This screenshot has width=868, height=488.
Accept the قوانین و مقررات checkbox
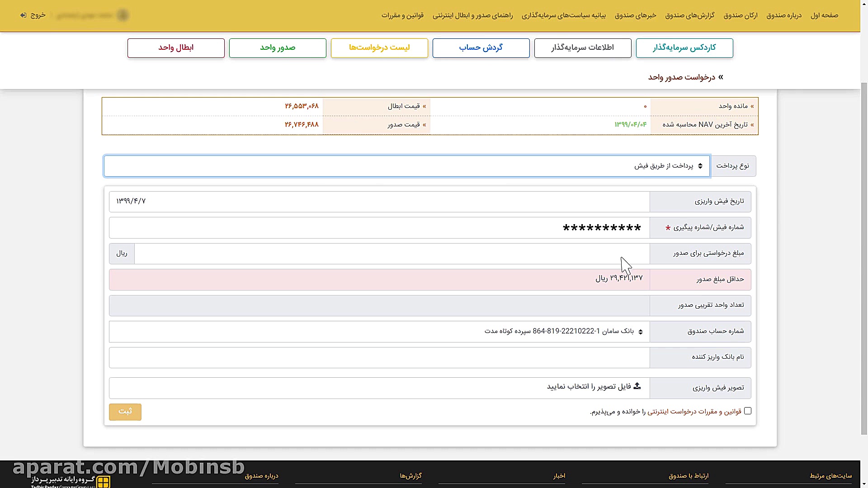(x=748, y=411)
